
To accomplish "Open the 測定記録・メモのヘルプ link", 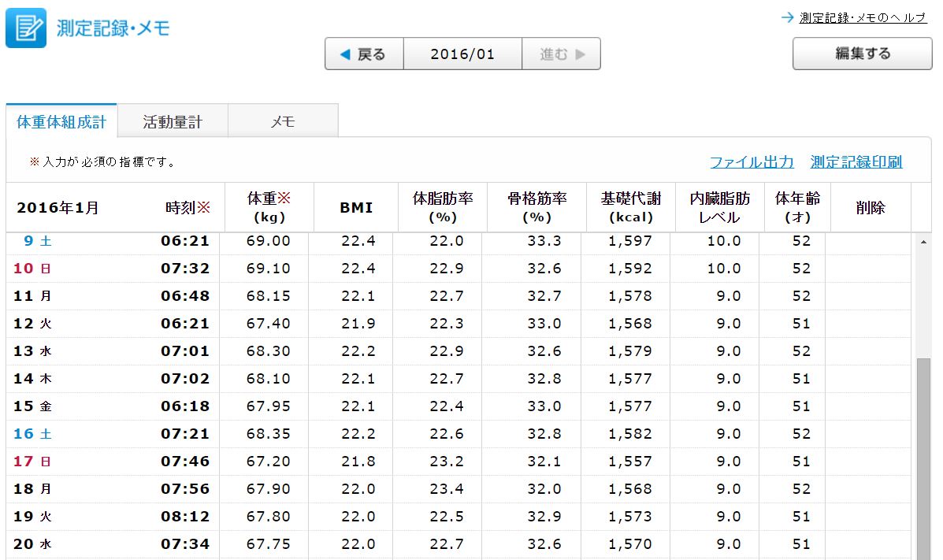I will point(863,17).
